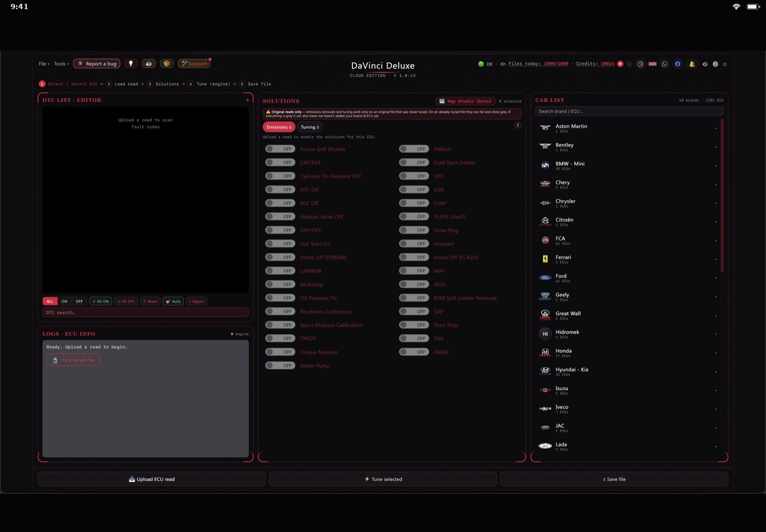Click the Save file button
766x532 pixels.
(614, 479)
